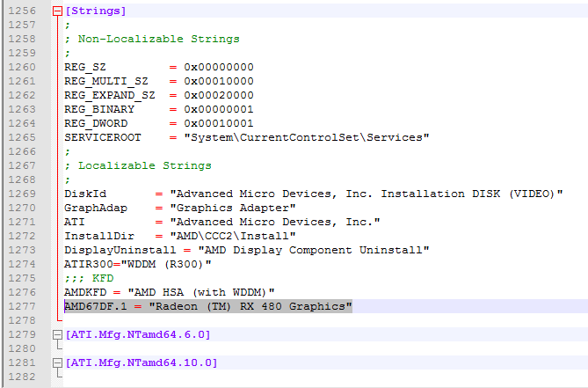Click the DisplayUninstall key name
Viewport: 588px width, 388px height.
120,250
